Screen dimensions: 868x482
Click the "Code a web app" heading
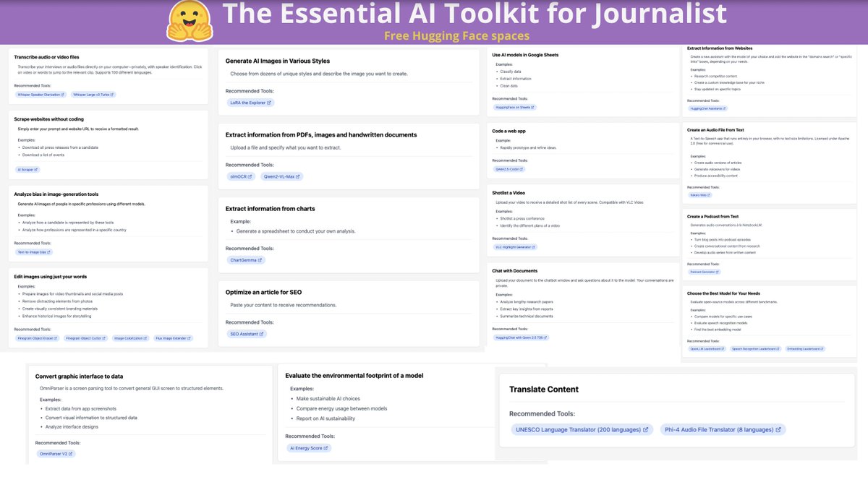(x=509, y=131)
